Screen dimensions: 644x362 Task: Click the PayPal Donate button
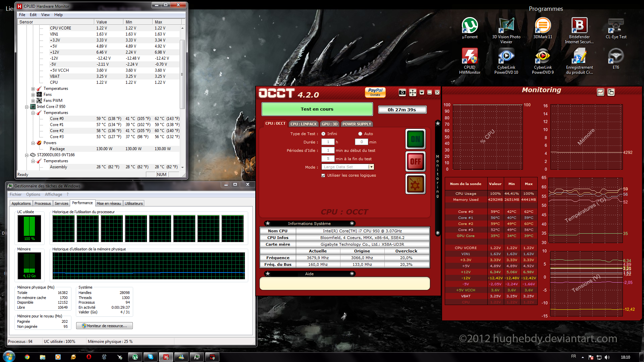375,92
